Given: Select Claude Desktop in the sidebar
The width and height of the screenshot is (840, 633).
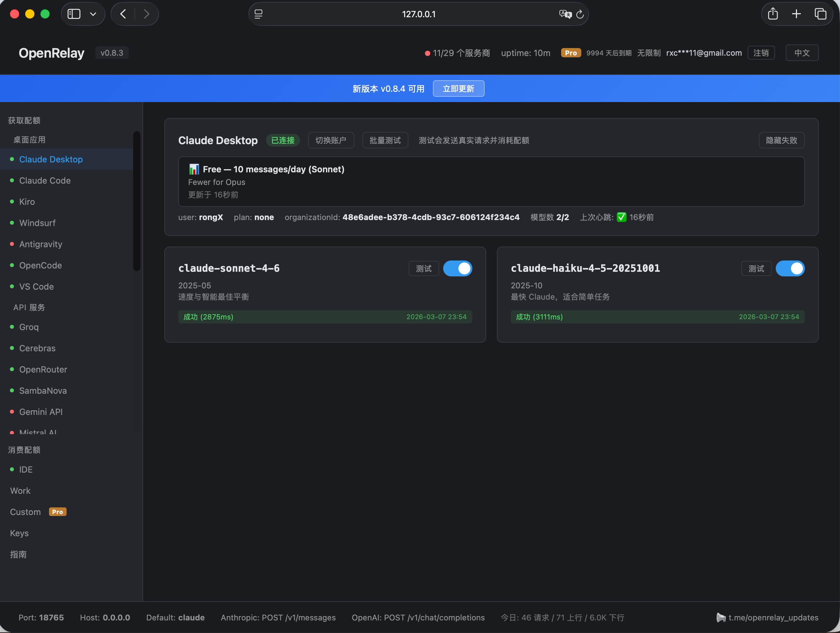Looking at the screenshot, I should point(67,159).
